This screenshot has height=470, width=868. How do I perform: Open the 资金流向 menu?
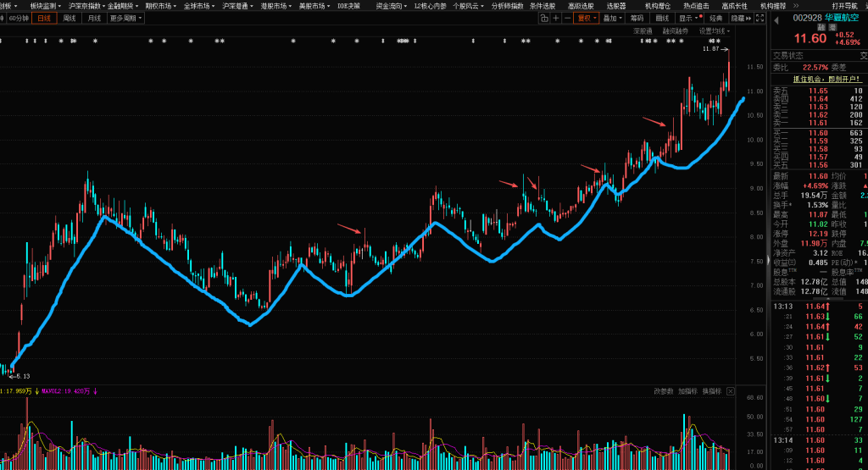392,6
